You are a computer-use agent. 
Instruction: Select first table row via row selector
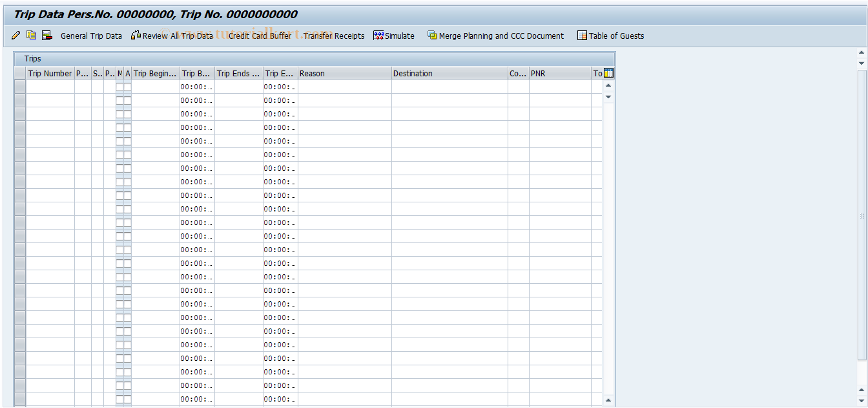20,87
